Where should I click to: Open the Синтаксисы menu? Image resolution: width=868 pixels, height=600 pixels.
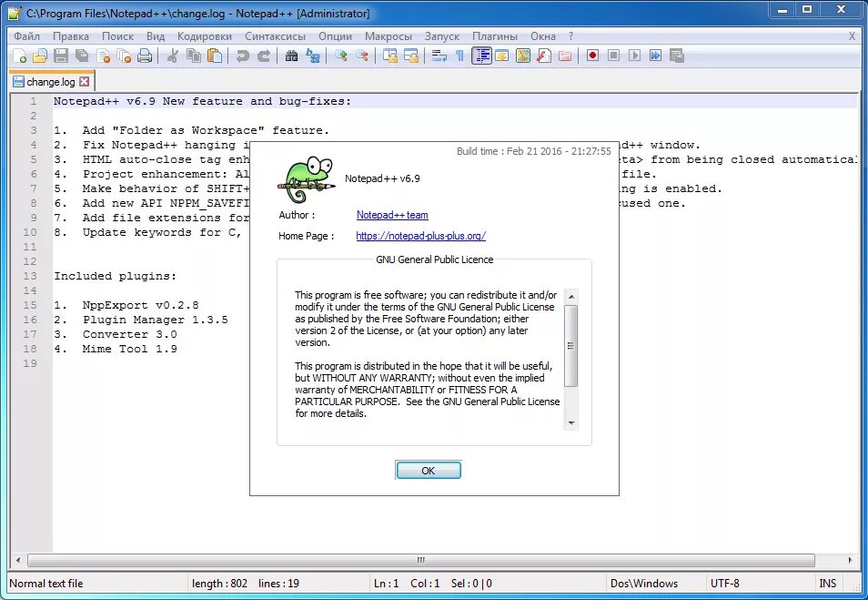pyautogui.click(x=275, y=36)
